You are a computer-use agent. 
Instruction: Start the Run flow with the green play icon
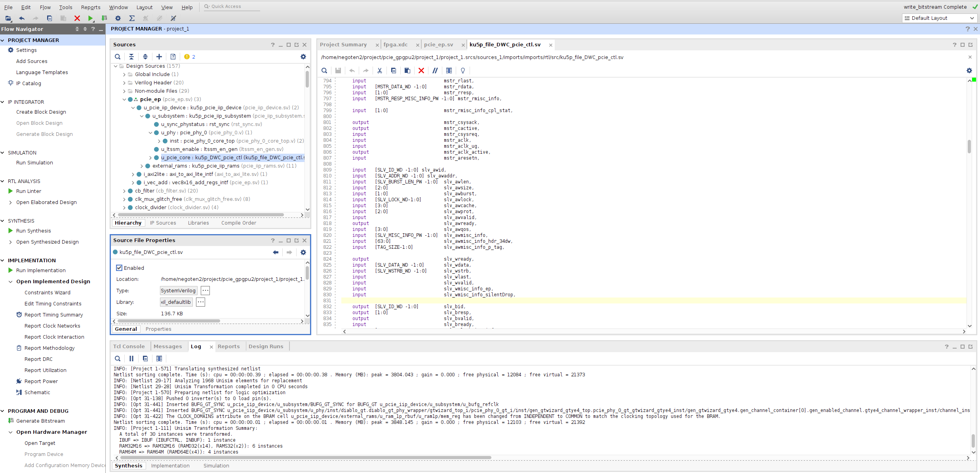click(x=91, y=18)
